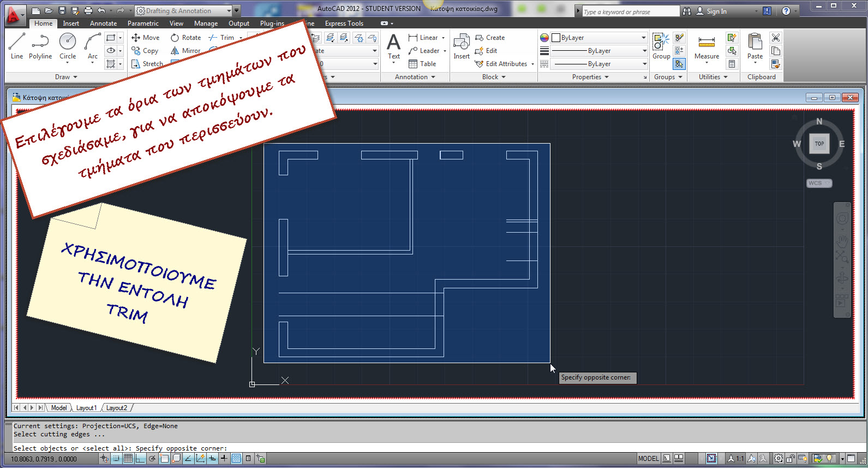
Task: Click the Workspace Switching gear icon
Action: click(779, 459)
